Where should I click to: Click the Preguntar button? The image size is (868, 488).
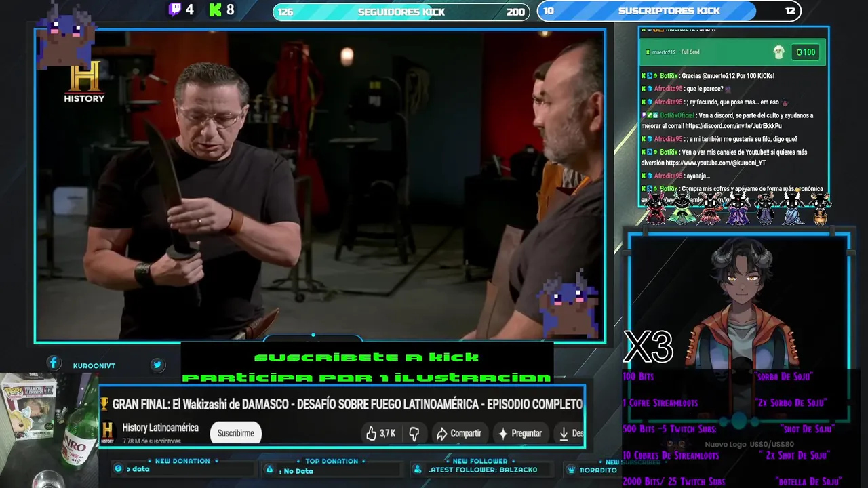coord(519,433)
